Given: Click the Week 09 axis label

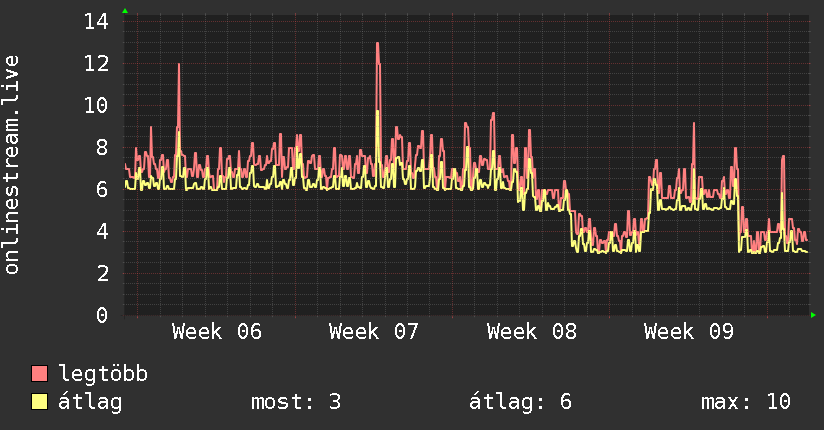Looking at the screenshot, I should click(x=688, y=332).
